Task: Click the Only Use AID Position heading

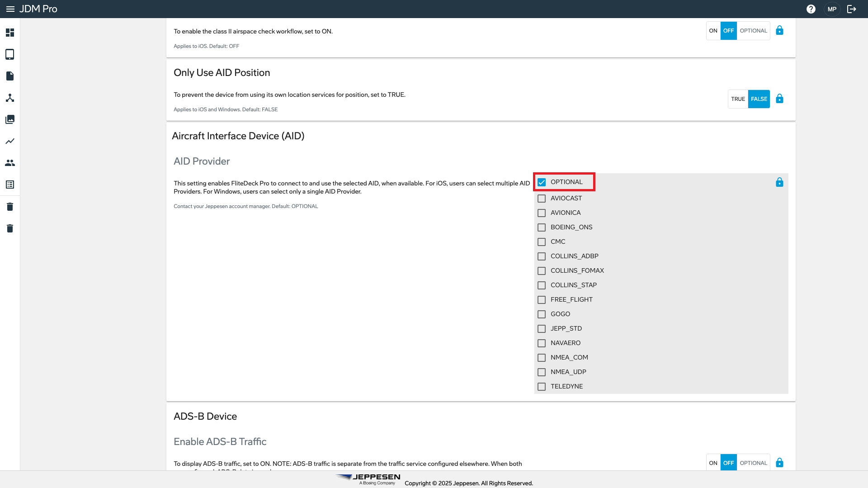Action: (222, 73)
